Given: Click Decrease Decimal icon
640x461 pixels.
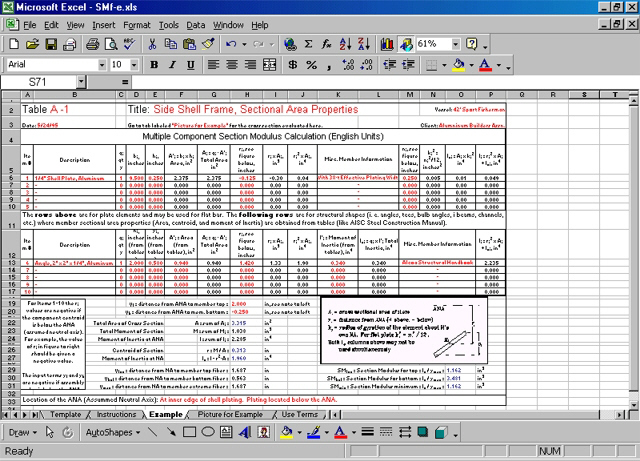Looking at the screenshot, I should (367, 65).
